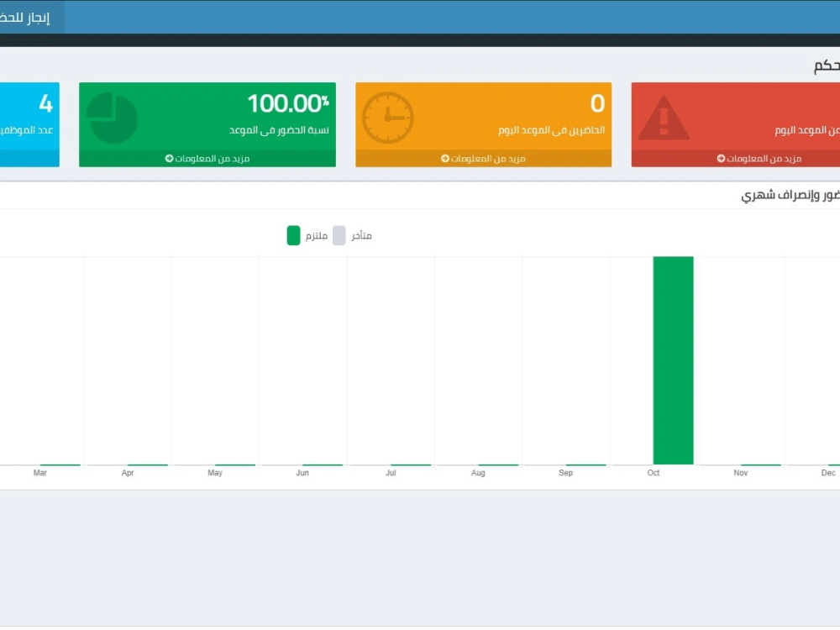Click the Aug axis label
The width and height of the screenshot is (840, 630).
click(x=478, y=473)
